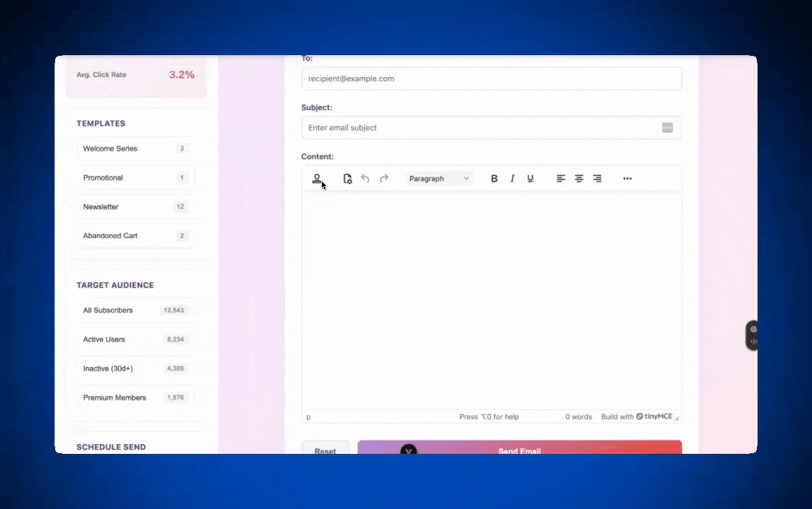Toggle underline formatting

tap(530, 179)
